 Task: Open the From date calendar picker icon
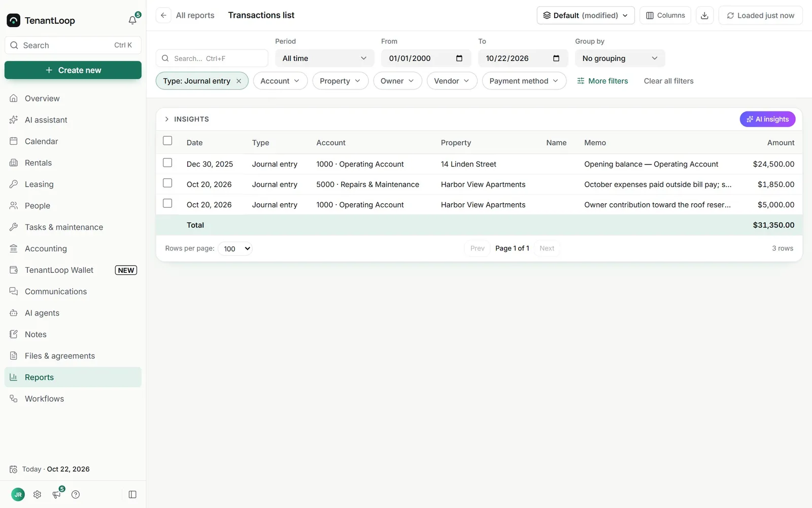coord(459,58)
